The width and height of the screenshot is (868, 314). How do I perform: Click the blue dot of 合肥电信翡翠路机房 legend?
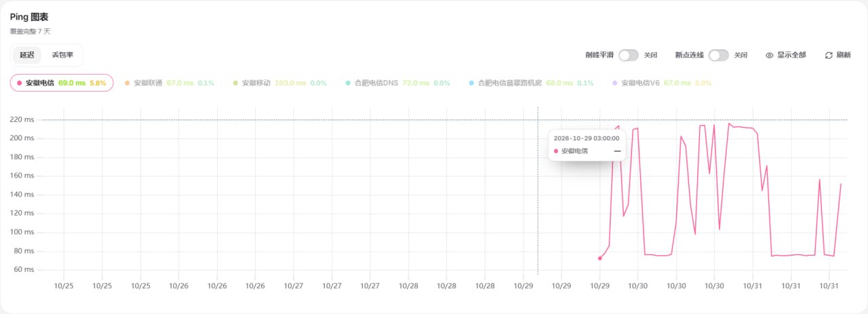[x=472, y=83]
